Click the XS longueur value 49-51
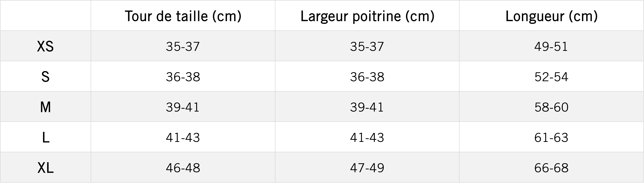The image size is (644, 185). (x=551, y=46)
